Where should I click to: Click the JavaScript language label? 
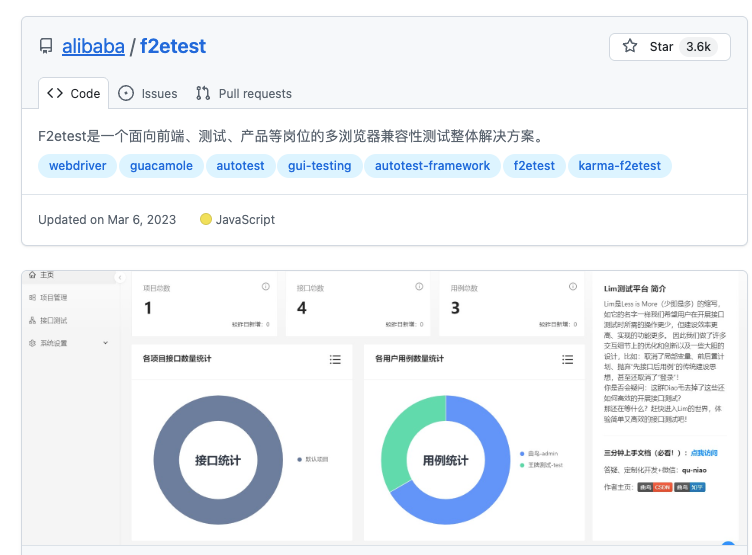(x=245, y=220)
